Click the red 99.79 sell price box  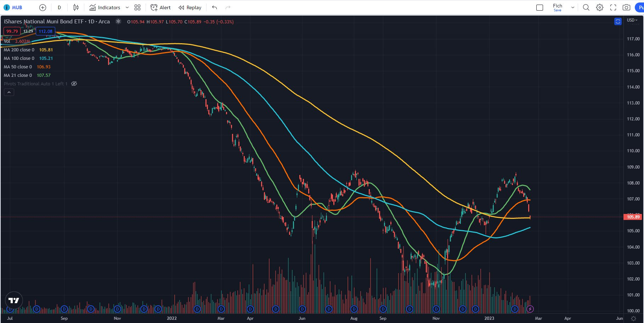pyautogui.click(x=12, y=31)
